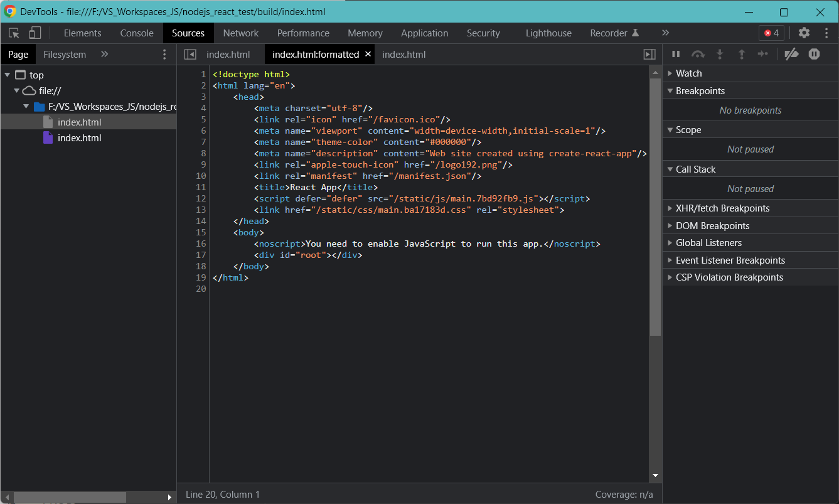Pause script execution
The height and width of the screenshot is (504, 839).
click(x=676, y=55)
